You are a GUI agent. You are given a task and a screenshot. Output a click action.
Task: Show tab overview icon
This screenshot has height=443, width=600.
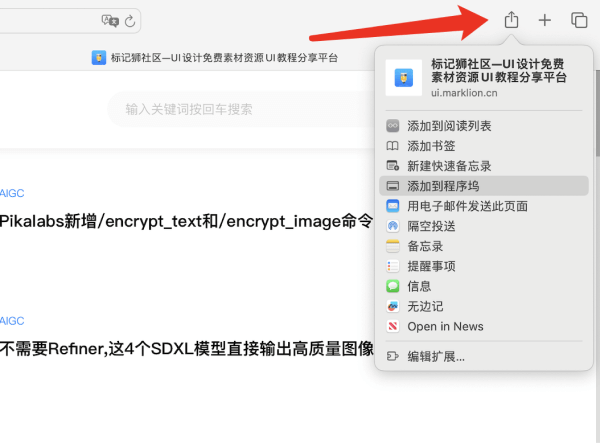(x=579, y=20)
